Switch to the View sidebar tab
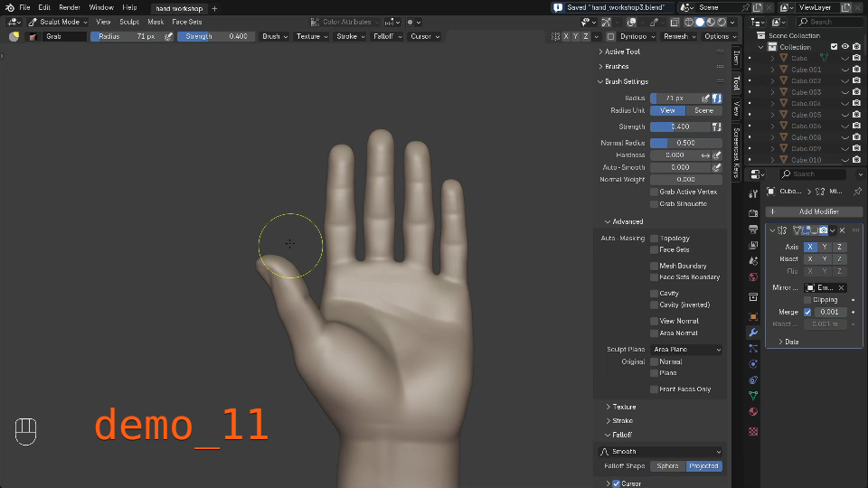The image size is (868, 488). pos(736,108)
